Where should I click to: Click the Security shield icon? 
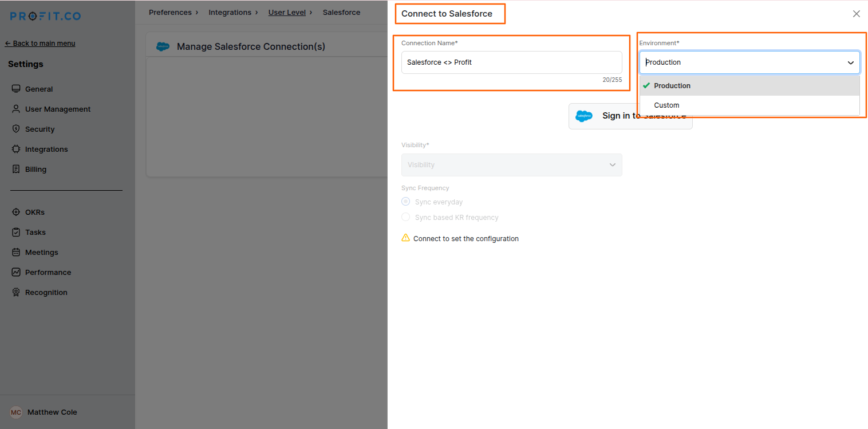16,129
